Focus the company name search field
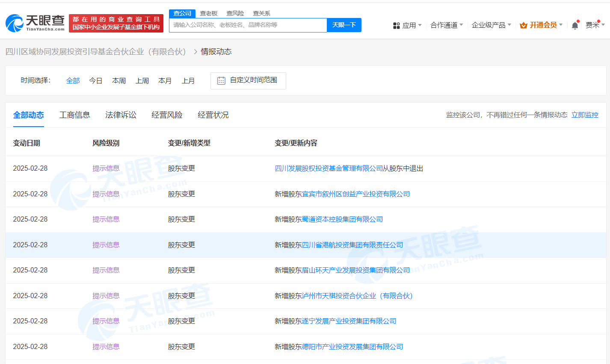Image resolution: width=610 pixels, height=364 pixels. (248, 25)
